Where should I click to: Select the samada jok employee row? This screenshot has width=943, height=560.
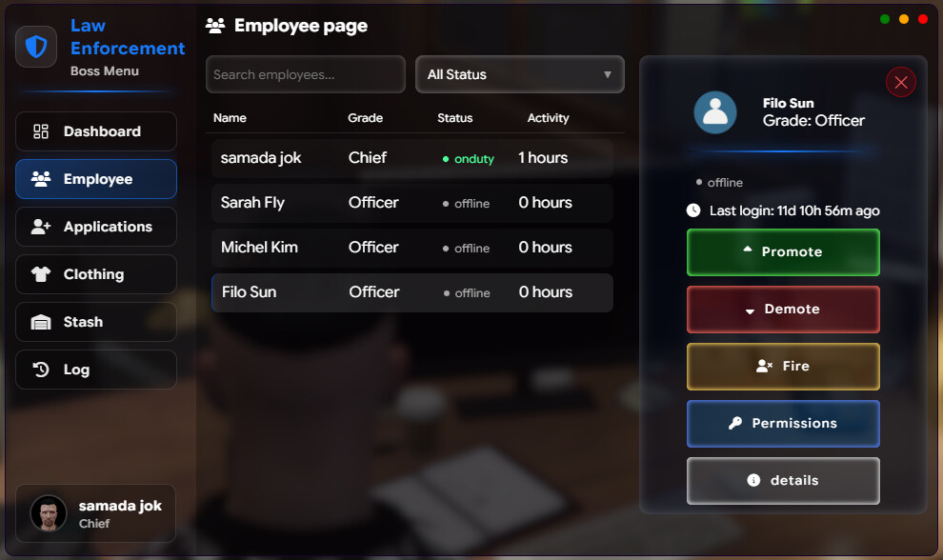tap(411, 158)
